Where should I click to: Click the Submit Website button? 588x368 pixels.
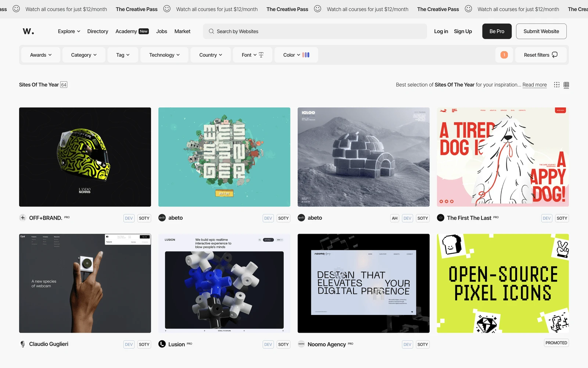pyautogui.click(x=541, y=31)
